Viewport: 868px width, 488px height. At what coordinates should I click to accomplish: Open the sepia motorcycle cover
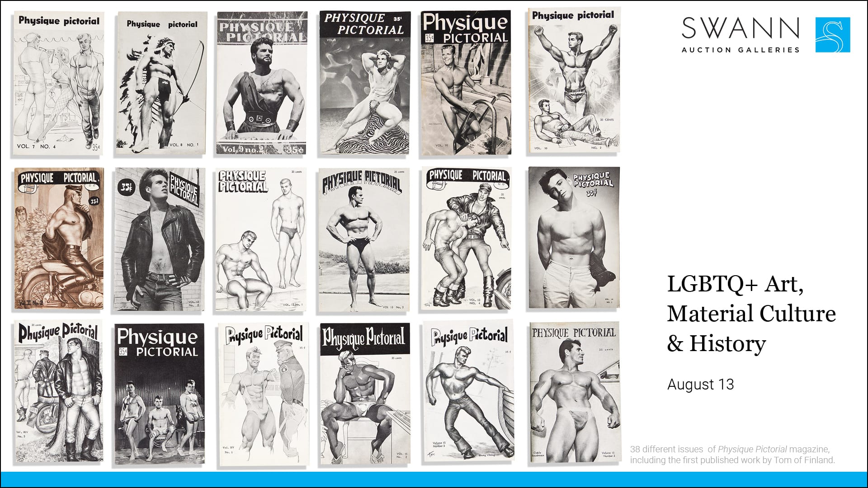(x=59, y=239)
